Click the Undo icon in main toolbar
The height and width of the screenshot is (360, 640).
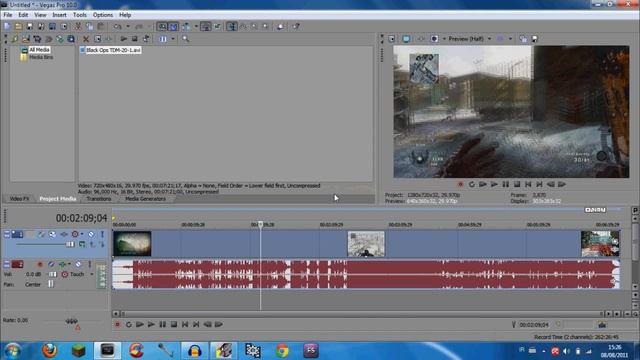coord(118,27)
